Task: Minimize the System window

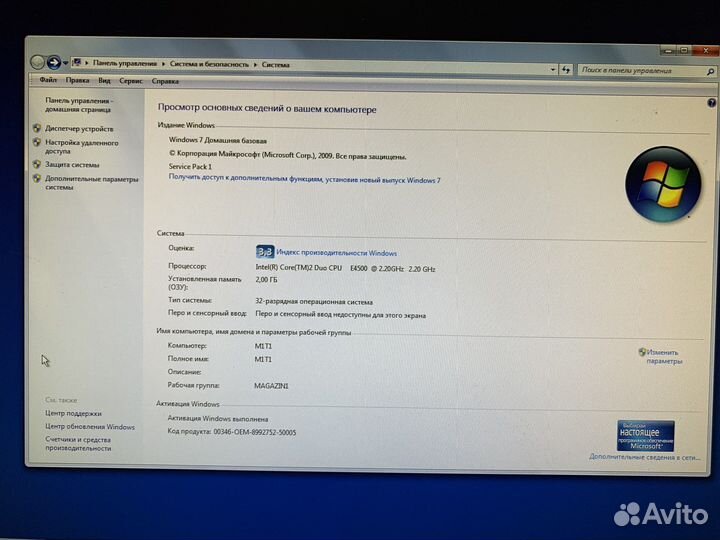Action: [669, 51]
